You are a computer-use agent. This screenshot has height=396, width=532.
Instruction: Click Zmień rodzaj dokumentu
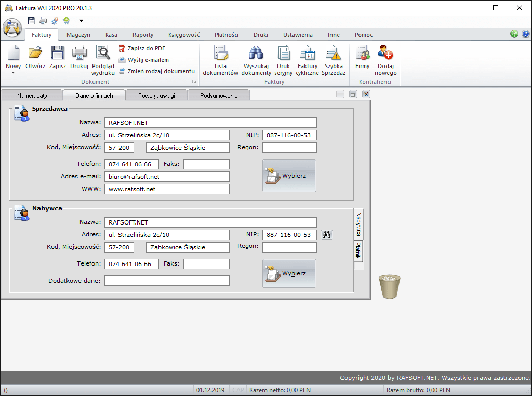tap(157, 71)
